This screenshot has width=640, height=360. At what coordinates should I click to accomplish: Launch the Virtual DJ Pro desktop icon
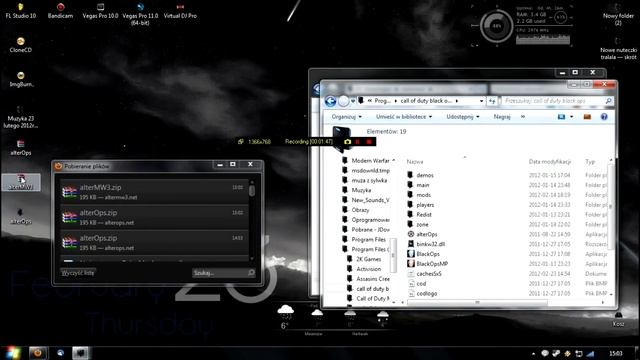(180, 11)
